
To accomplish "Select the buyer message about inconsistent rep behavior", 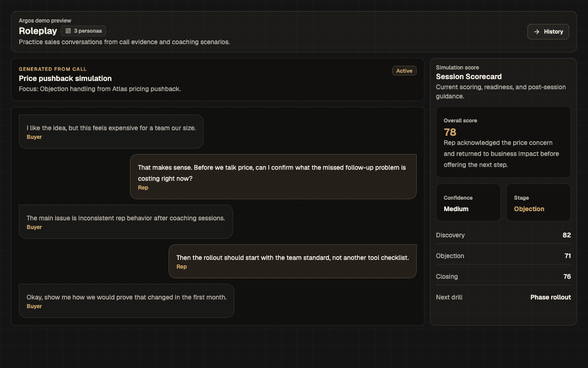I will click(x=126, y=222).
